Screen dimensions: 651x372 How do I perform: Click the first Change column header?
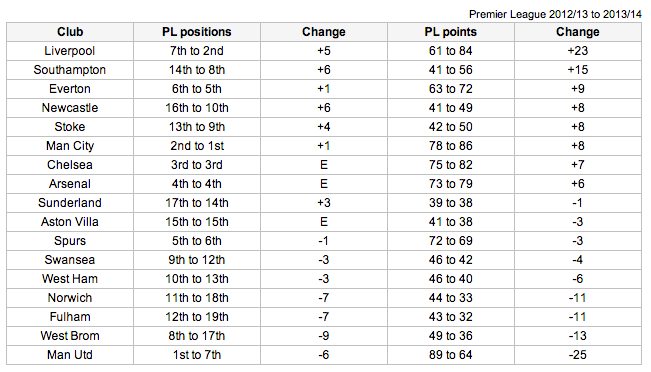(x=324, y=32)
